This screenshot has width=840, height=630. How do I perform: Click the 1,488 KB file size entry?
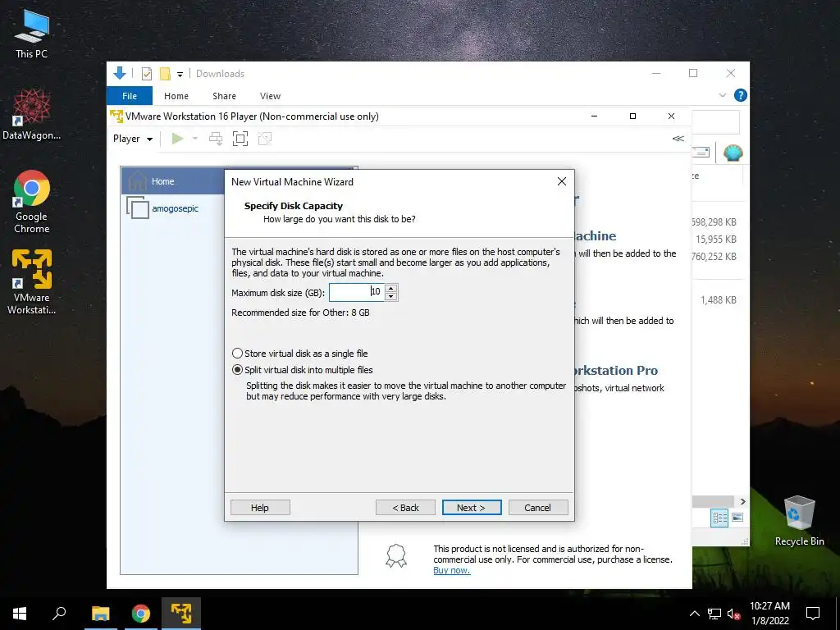(x=719, y=300)
